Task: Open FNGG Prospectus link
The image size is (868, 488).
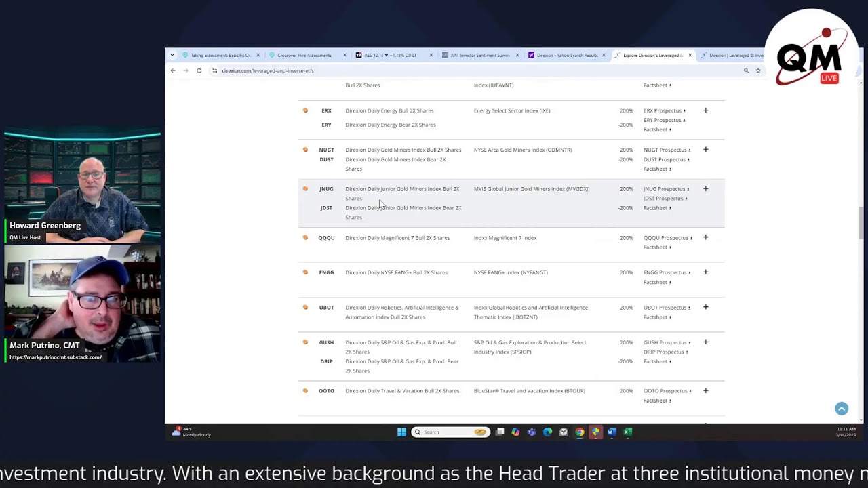Action: point(667,272)
